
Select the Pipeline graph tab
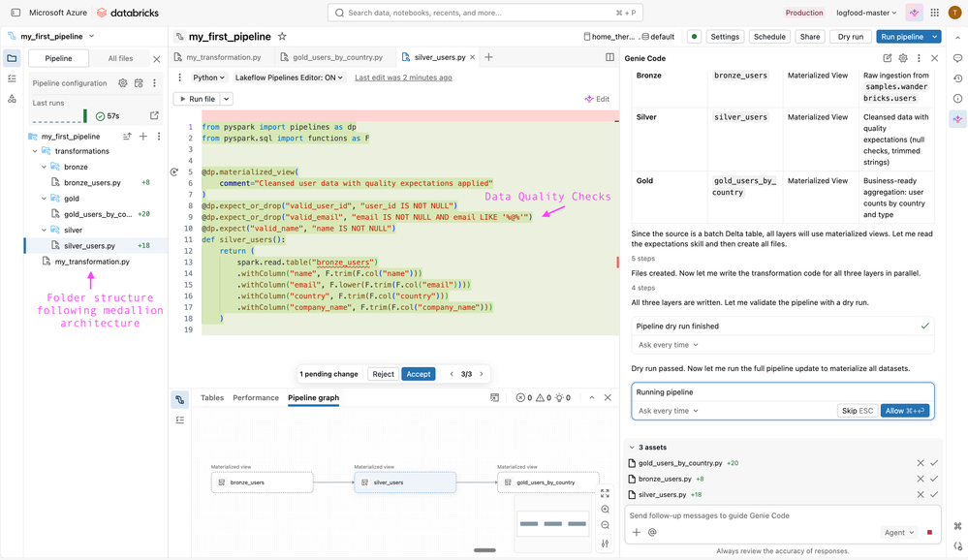point(314,397)
